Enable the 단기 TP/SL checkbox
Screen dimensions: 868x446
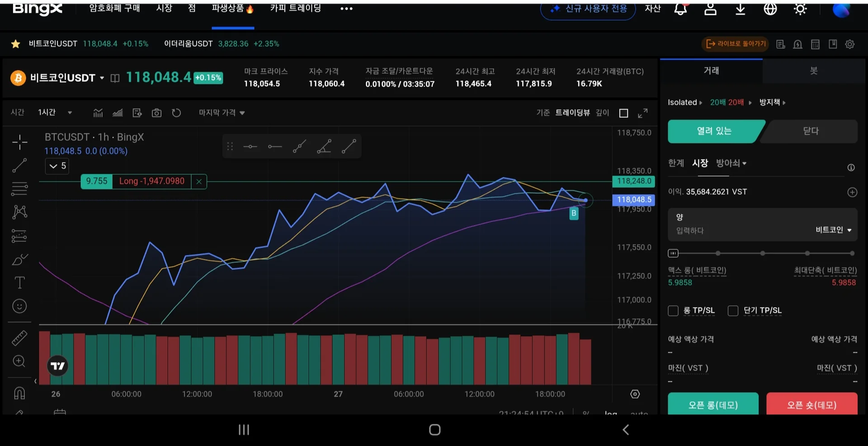[x=733, y=311]
